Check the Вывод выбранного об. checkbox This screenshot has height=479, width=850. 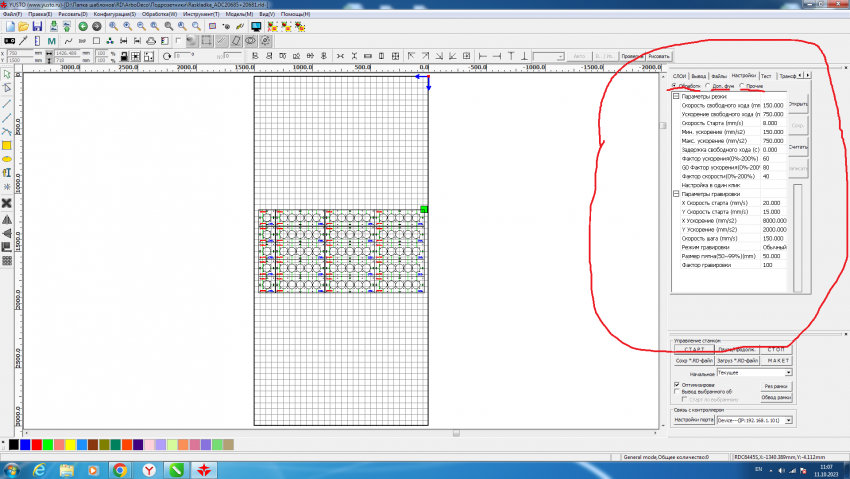[677, 391]
